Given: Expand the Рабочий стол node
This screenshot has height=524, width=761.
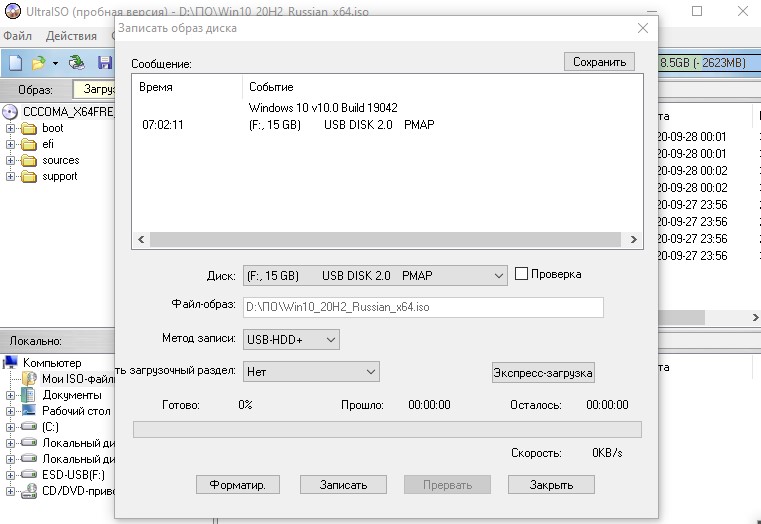Looking at the screenshot, I should click(10, 411).
